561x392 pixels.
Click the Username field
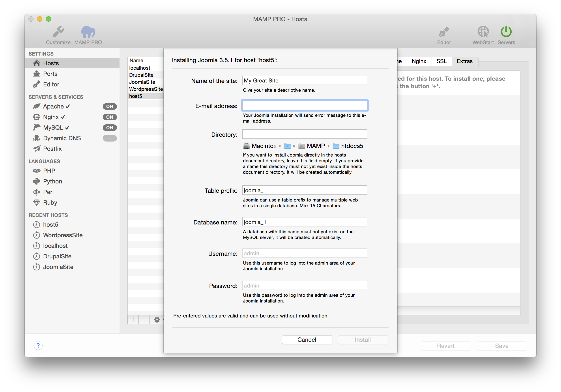coord(305,253)
